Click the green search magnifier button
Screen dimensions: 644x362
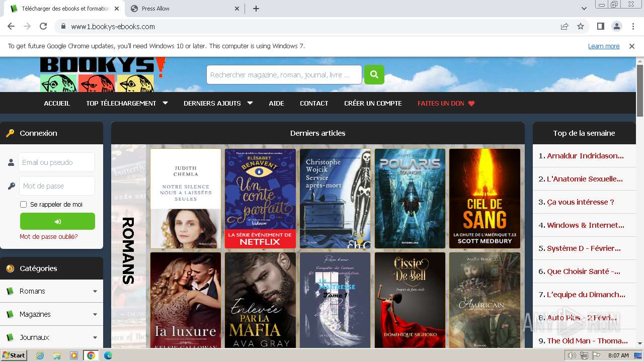click(x=374, y=74)
